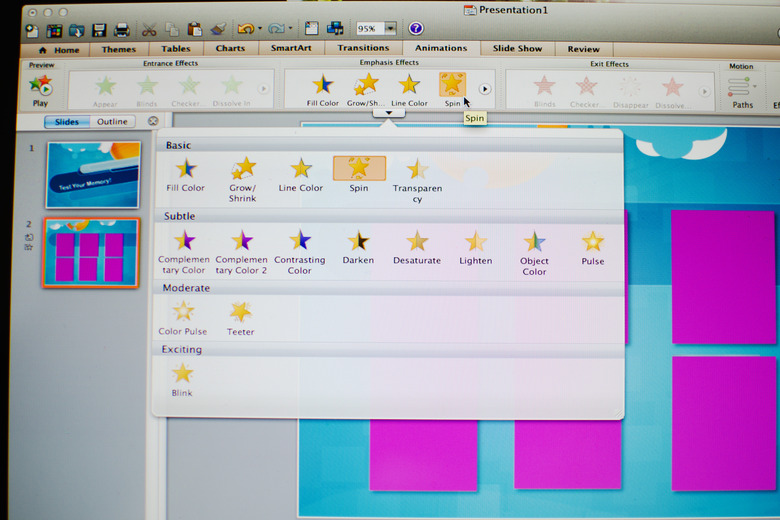Switch to Outline view in the sidebar
This screenshot has height=520, width=780.
112,122
